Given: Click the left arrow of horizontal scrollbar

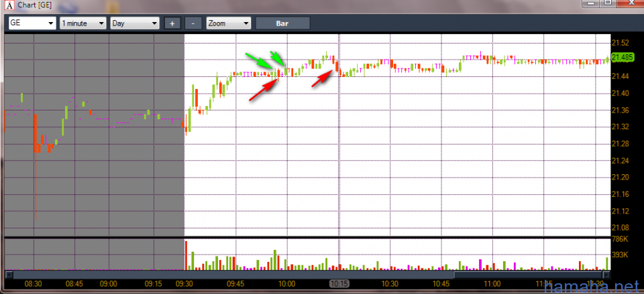Looking at the screenshot, I should click(x=9, y=275).
